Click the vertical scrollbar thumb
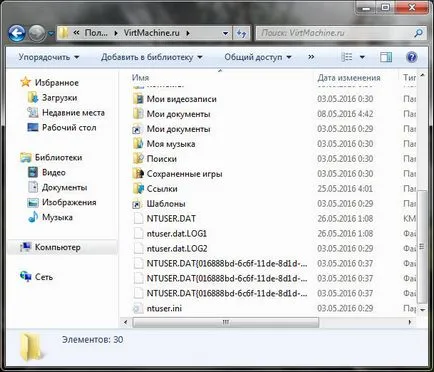434x372 pixels. 422,247
